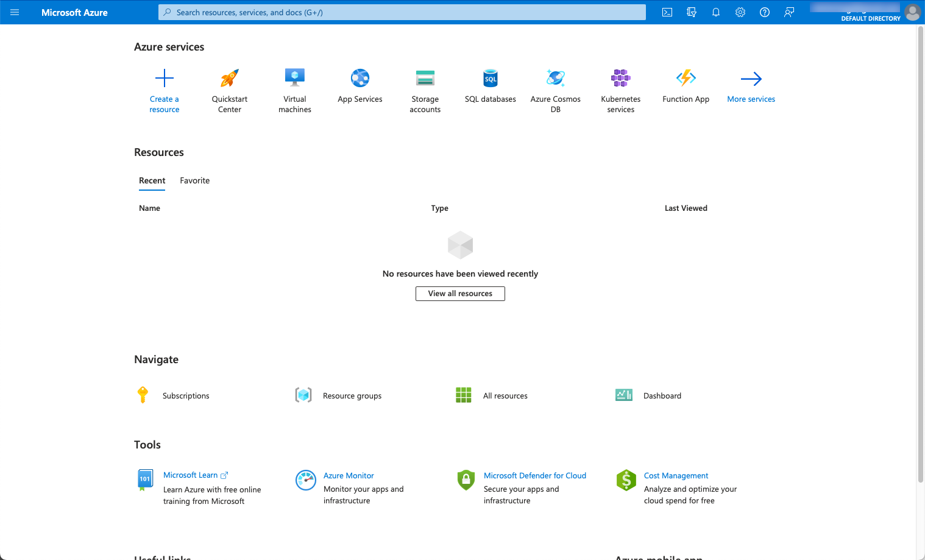Expand More services arrow
Screen dimensions: 925x560
[751, 79]
